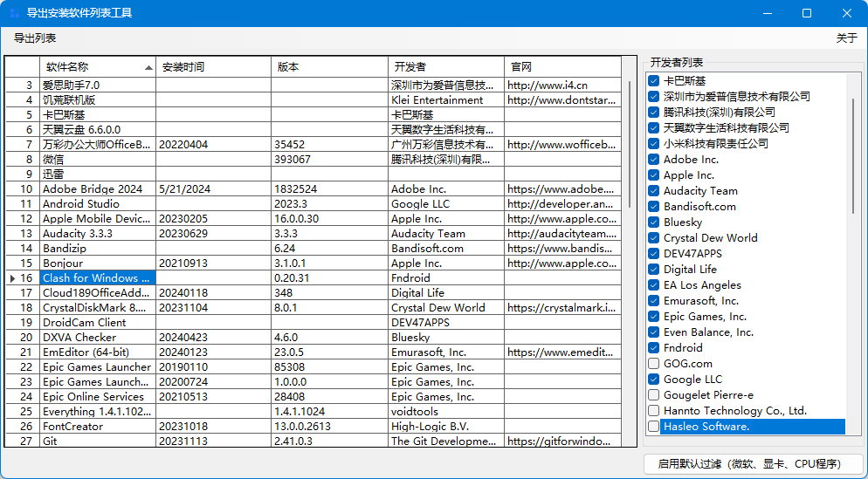Screen dimensions: 868x479
Task: Click the 版本 column header
Action: 329,67
